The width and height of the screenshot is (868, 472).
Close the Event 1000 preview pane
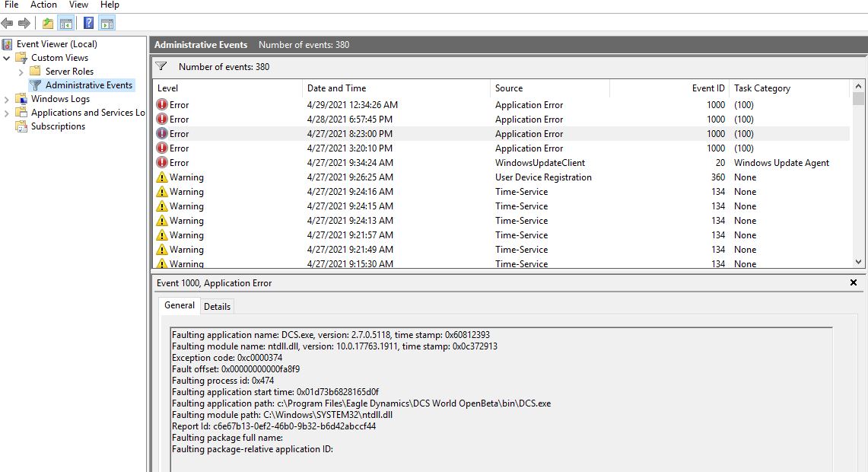coord(854,282)
